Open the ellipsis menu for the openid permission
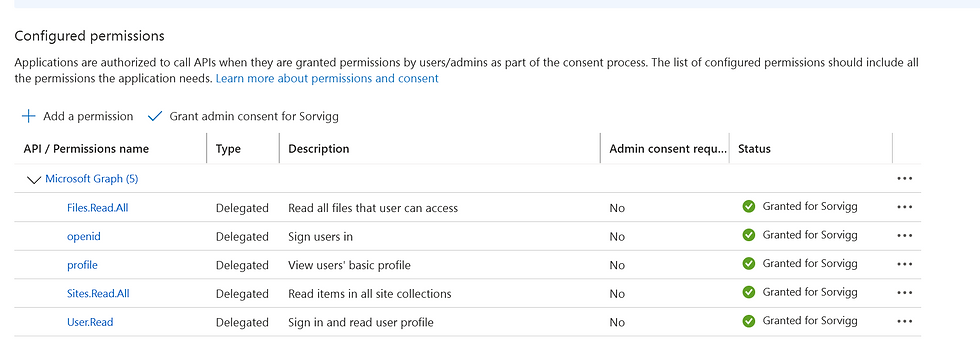 coord(904,236)
